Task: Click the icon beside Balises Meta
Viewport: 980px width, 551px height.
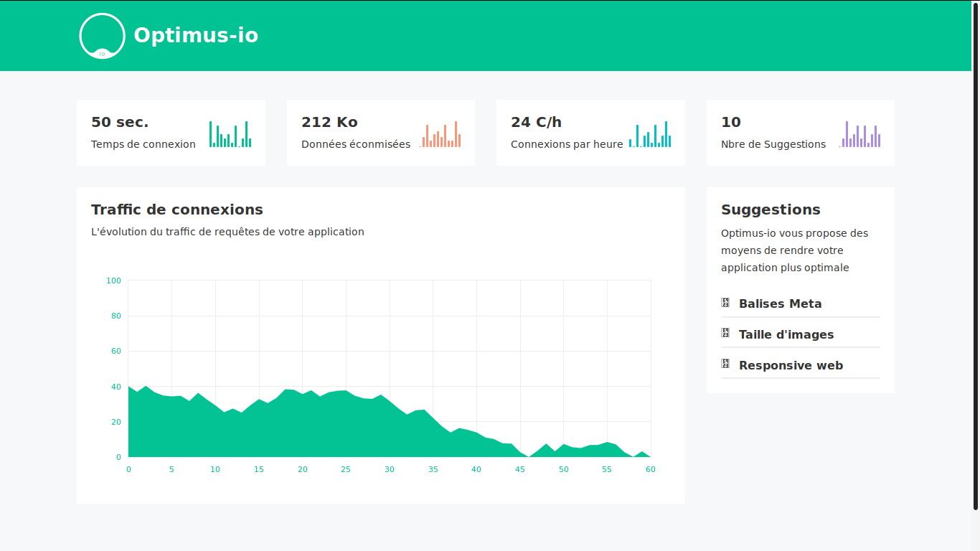Action: [x=725, y=303]
